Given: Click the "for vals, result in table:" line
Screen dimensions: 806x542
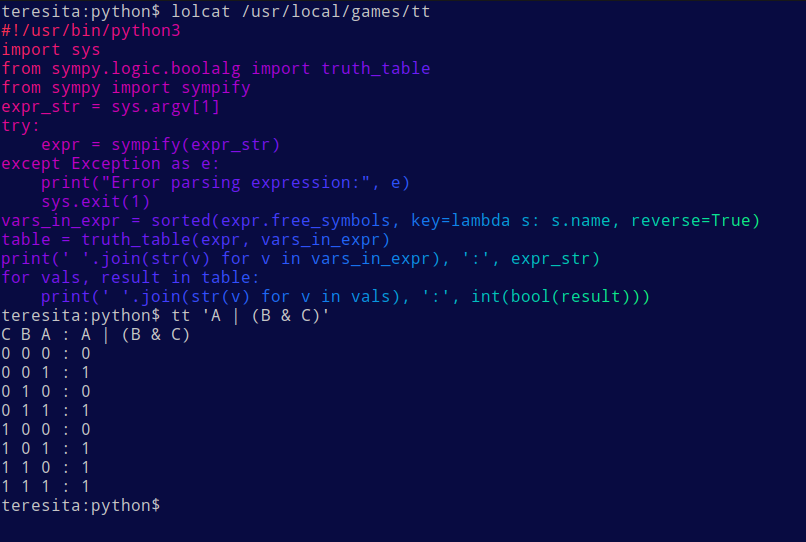Looking at the screenshot, I should 130,278.
